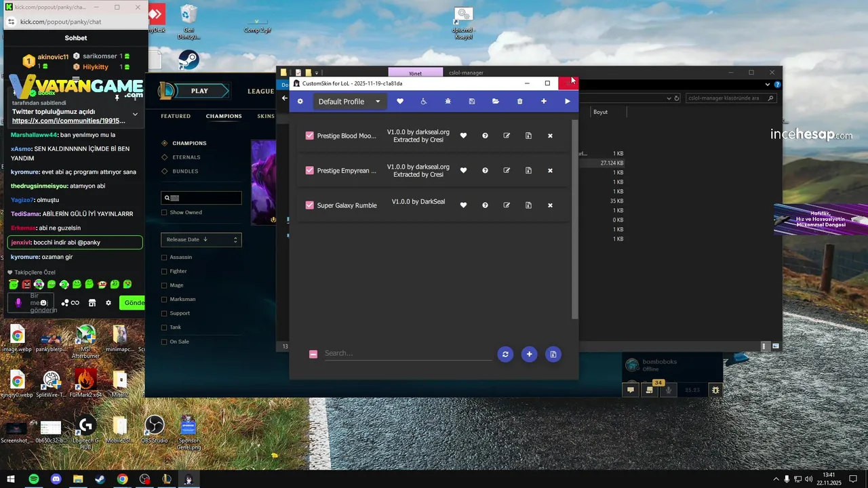Click the round add mod plus button
The width and height of the screenshot is (868, 488).
tap(530, 354)
